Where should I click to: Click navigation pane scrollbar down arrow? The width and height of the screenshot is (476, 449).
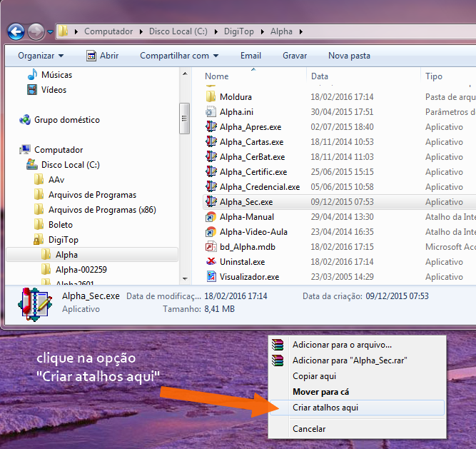185,278
